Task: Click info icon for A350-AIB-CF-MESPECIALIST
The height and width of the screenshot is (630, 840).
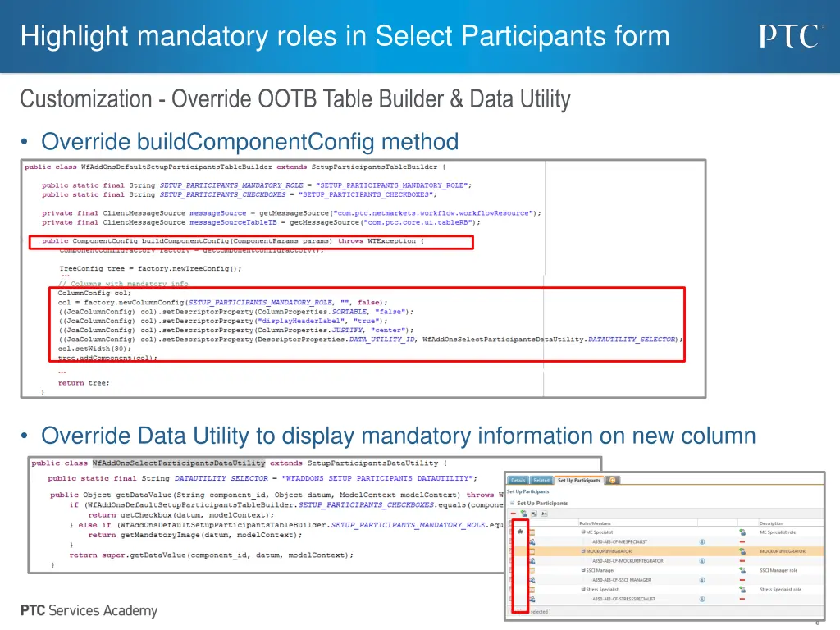Action: [x=702, y=541]
